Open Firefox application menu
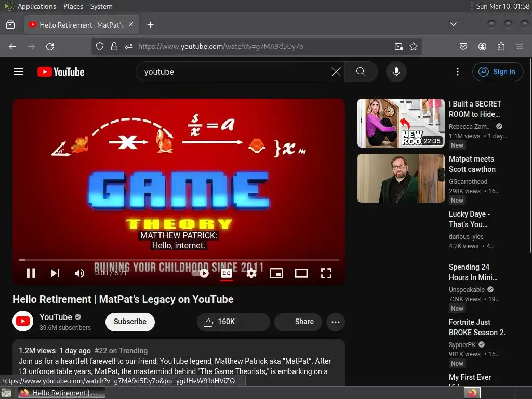This screenshot has height=399, width=532. pos(520,46)
